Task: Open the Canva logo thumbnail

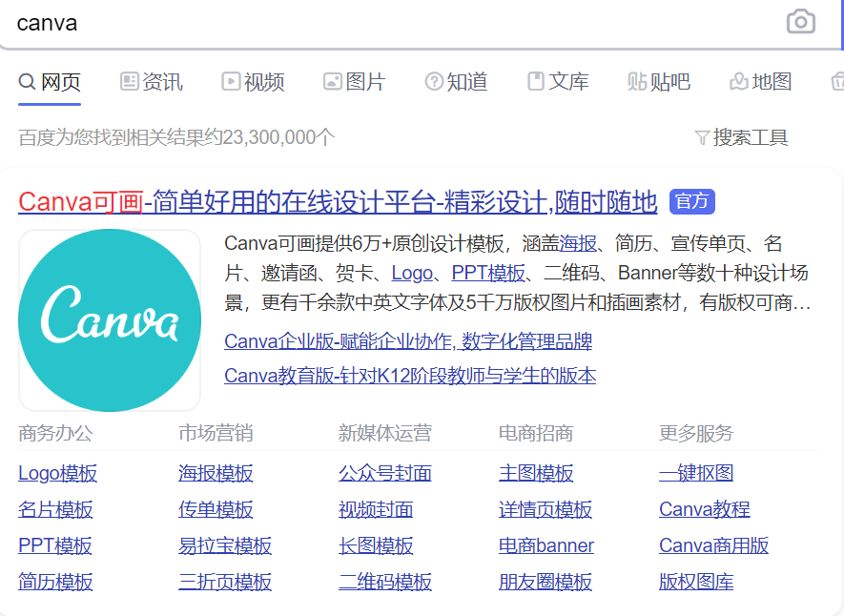Action: tap(110, 320)
